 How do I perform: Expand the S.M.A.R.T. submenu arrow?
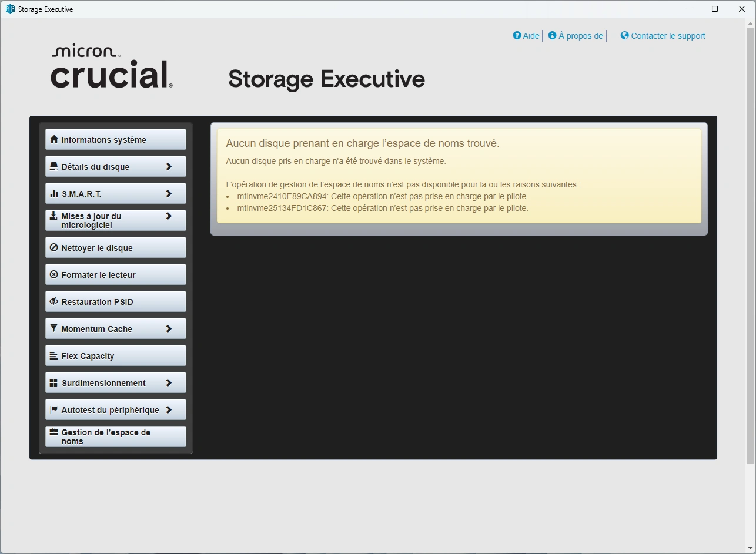[169, 193]
